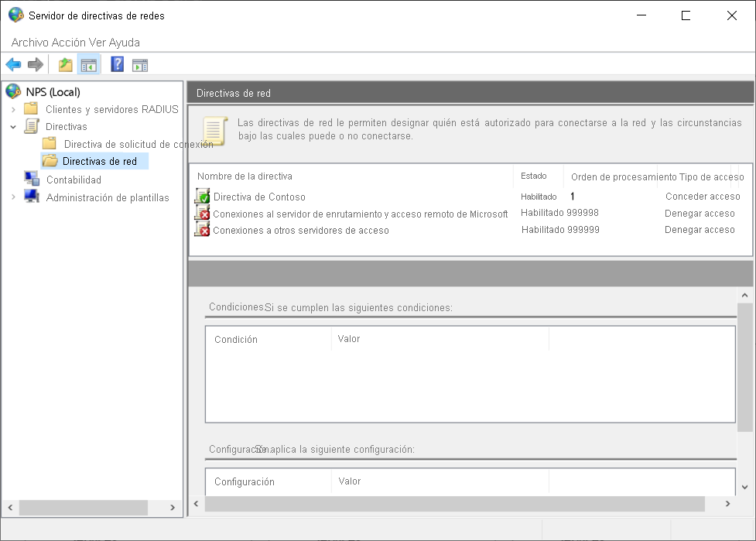
Task: Open the Archivo menu
Action: (30, 43)
